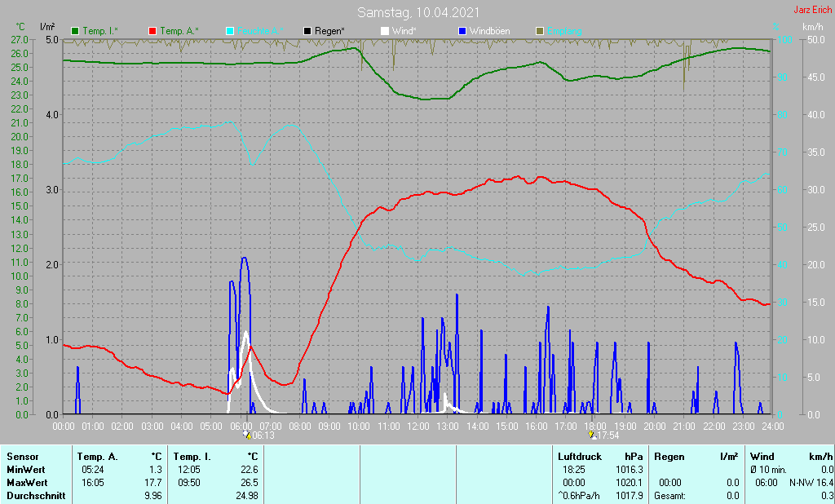This screenshot has width=835, height=504.
Task: Click the 'MinWert' row label
Action: (26, 470)
